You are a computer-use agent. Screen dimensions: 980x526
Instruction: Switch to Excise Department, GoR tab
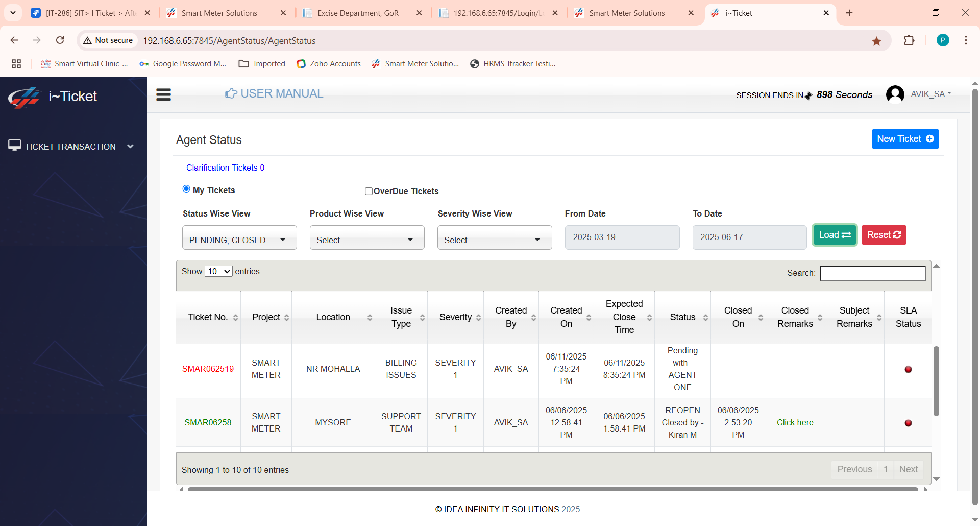362,13
